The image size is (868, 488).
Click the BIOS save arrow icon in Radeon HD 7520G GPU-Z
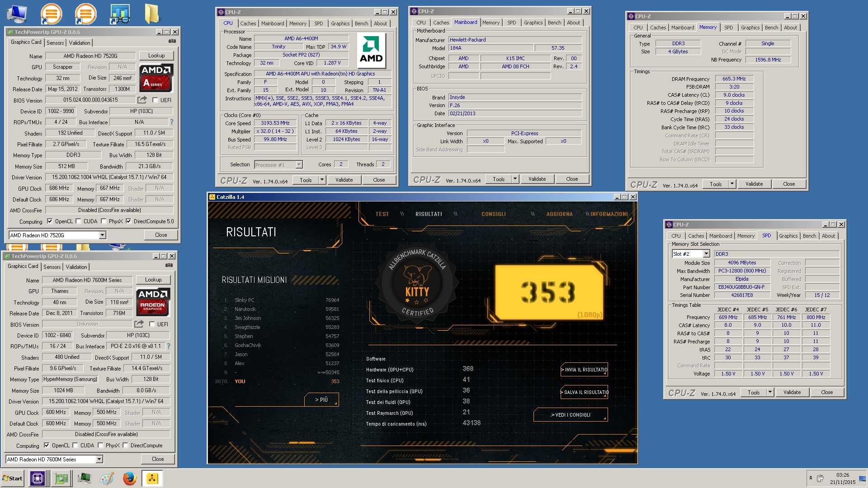coord(142,100)
